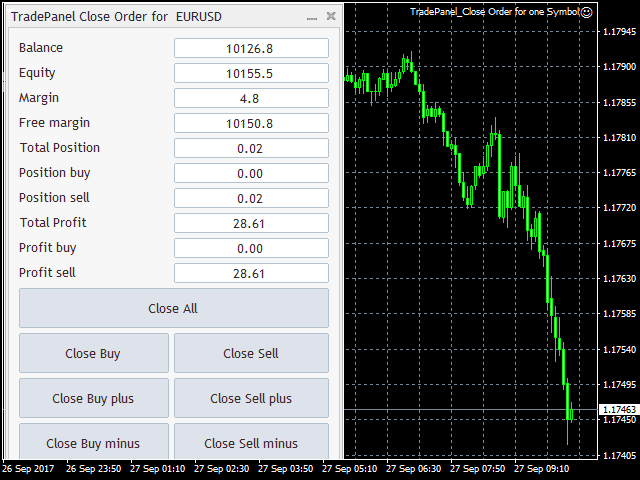Screen dimensions: 640x480
Task: Click the Margin value field
Action: (251, 98)
